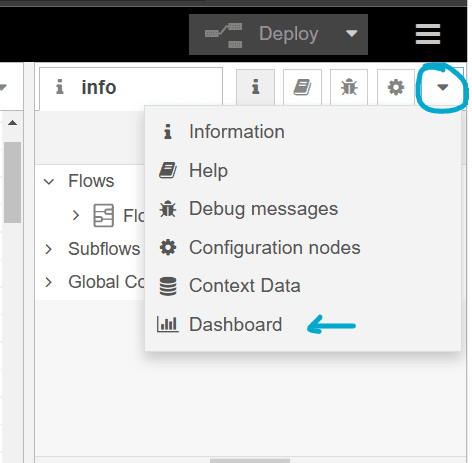472x463 pixels.
Task: Click the Flows label in outline
Action: point(91,181)
